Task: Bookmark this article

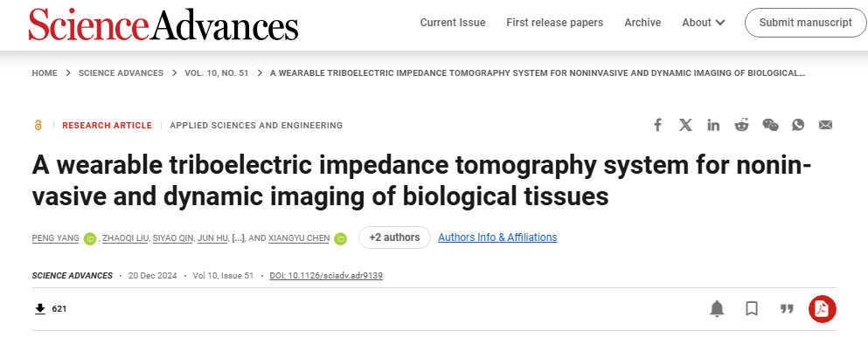Action: pos(752,309)
